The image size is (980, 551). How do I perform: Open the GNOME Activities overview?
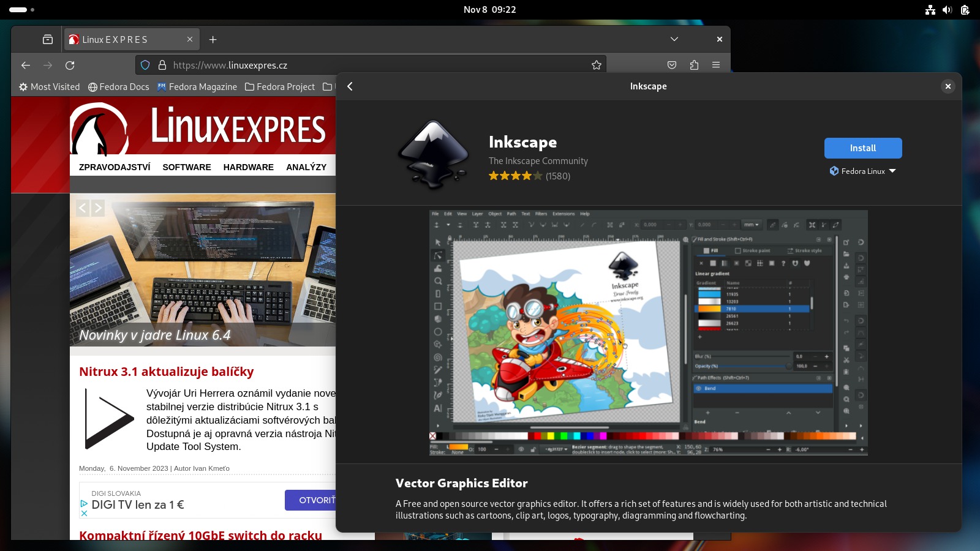[22, 10]
